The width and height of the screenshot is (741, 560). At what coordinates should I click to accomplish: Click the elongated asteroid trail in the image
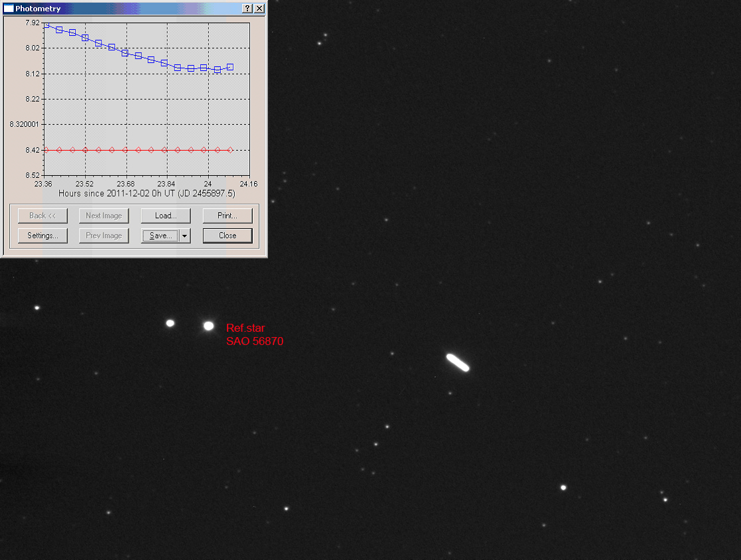pos(458,362)
